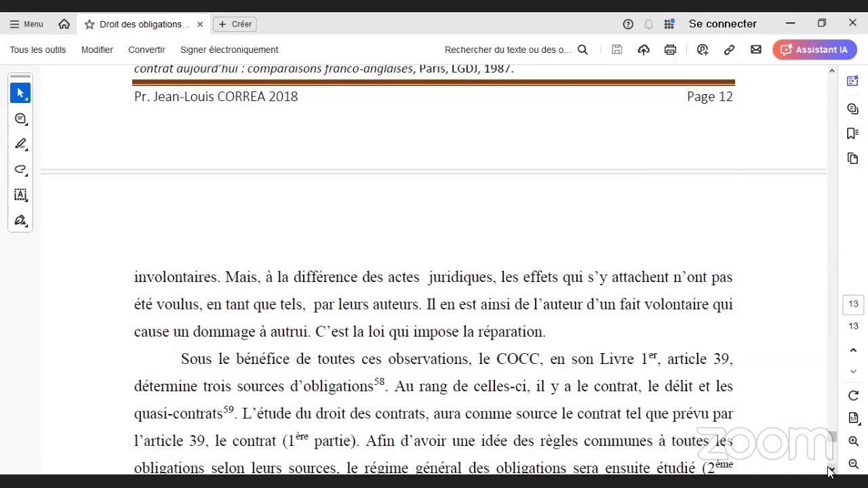Click footnote reference 58
868x488 pixels.
point(379,382)
